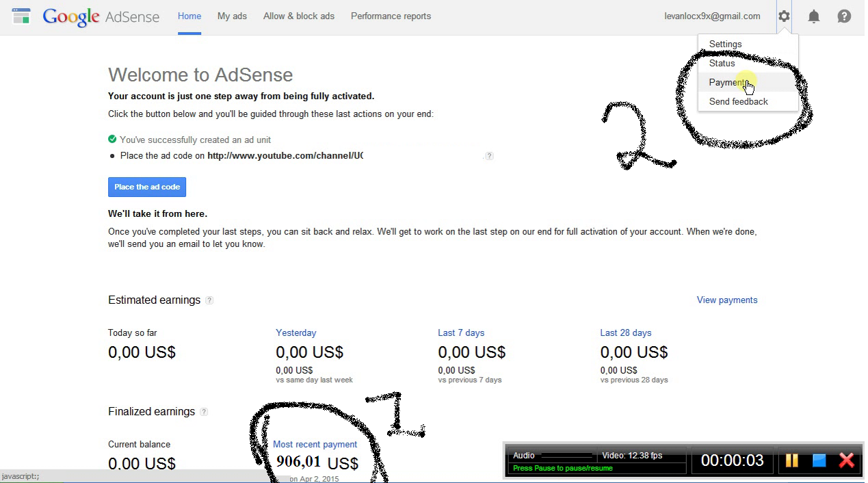868x483 pixels.
Task: Click the Current balance label
Action: [x=139, y=445]
